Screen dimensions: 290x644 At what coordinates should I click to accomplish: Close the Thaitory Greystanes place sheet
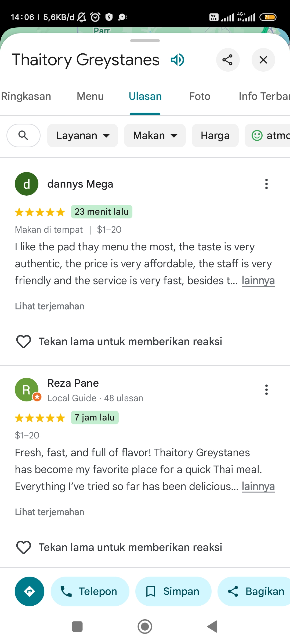click(x=263, y=60)
